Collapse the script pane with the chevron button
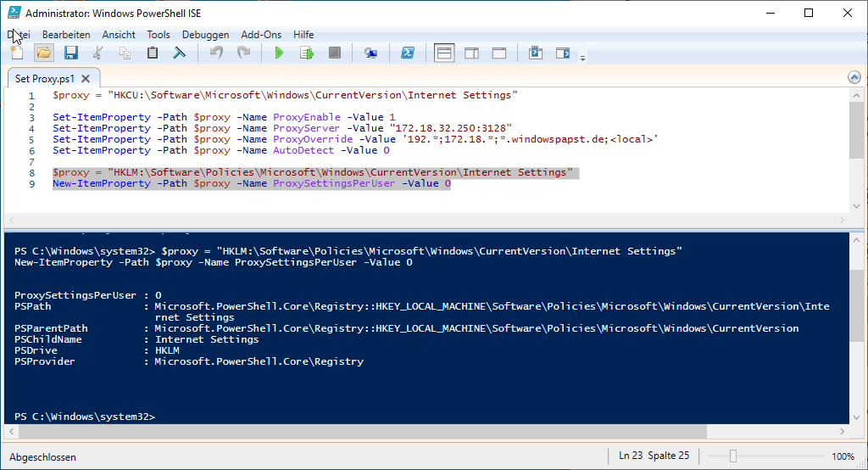The height and width of the screenshot is (470, 868). [x=854, y=77]
